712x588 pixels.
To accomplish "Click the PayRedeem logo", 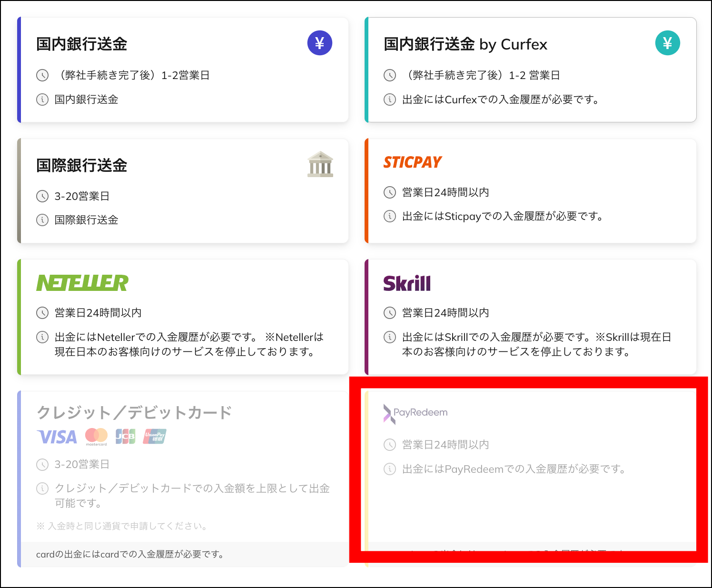I will (415, 411).
